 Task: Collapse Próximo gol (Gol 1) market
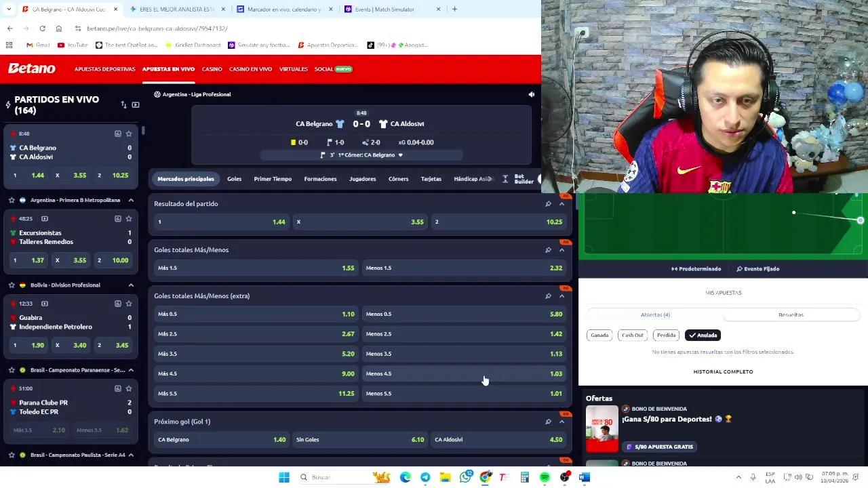click(561, 422)
